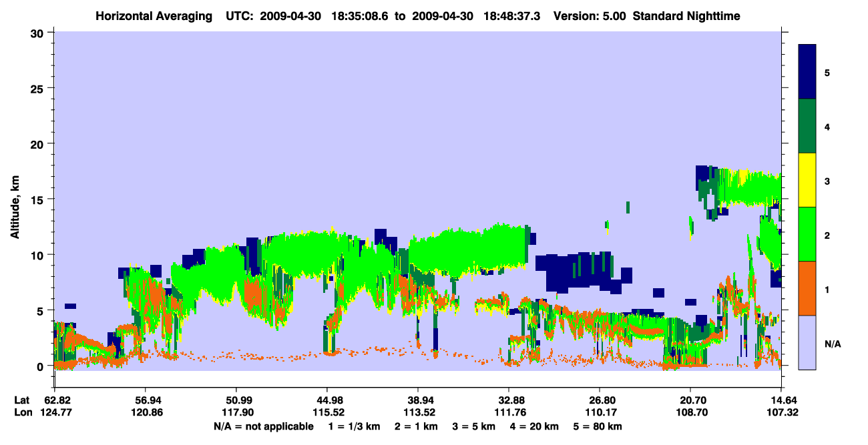Image resolution: width=868 pixels, height=445 pixels.
Task: Click longitude value 111.76
Action: 509,413
